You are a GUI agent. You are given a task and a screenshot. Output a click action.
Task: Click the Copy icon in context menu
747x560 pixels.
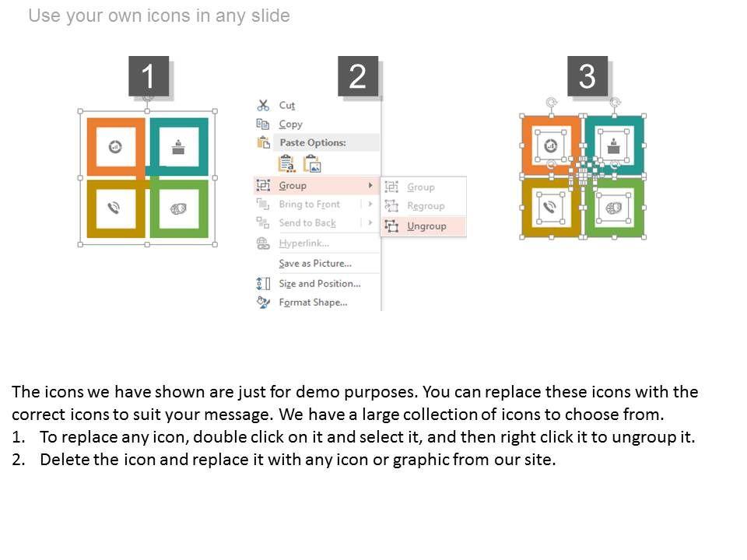tap(263, 124)
